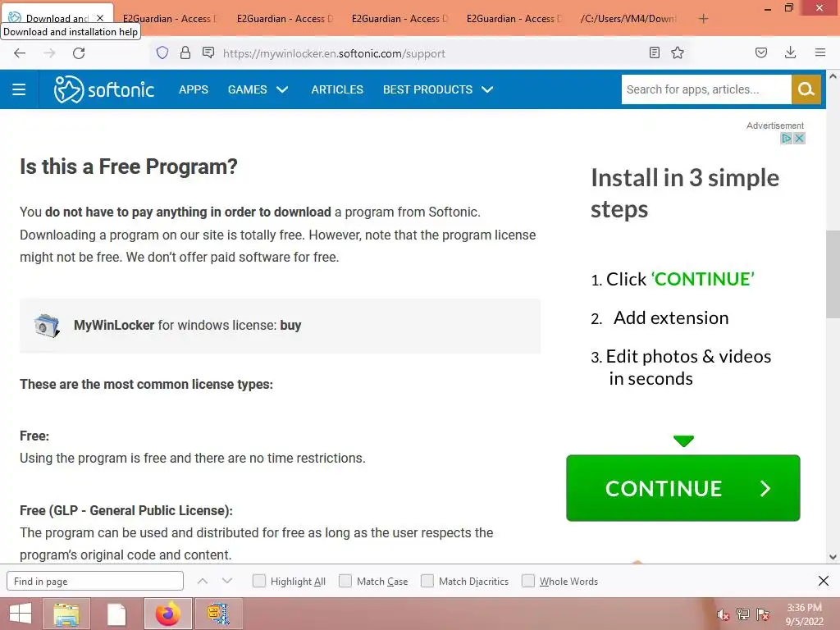
Task: Reload the current page
Action: coord(79,53)
